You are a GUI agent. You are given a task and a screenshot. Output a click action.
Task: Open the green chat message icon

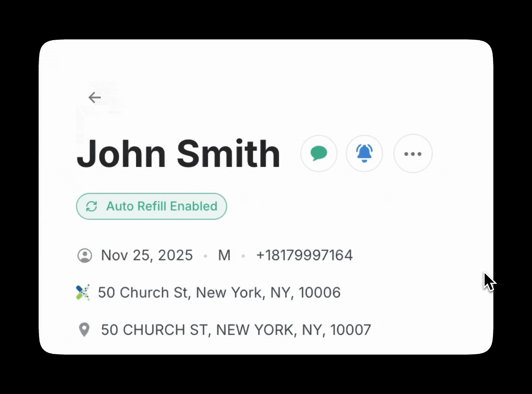click(319, 154)
